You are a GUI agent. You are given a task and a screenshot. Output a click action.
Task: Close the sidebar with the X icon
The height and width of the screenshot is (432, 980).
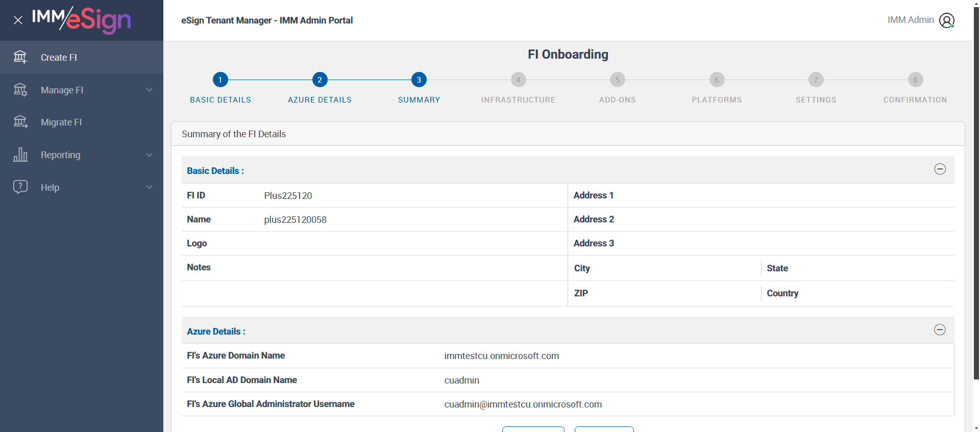click(18, 20)
